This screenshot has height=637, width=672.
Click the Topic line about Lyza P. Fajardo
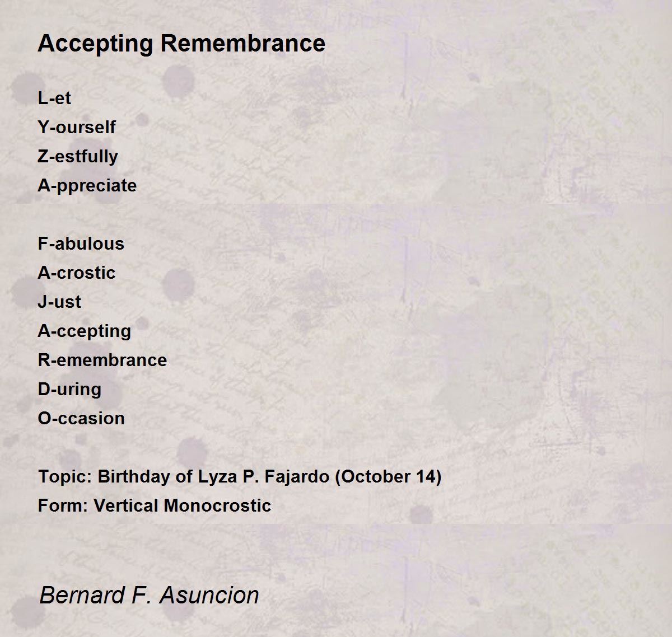[x=240, y=477]
